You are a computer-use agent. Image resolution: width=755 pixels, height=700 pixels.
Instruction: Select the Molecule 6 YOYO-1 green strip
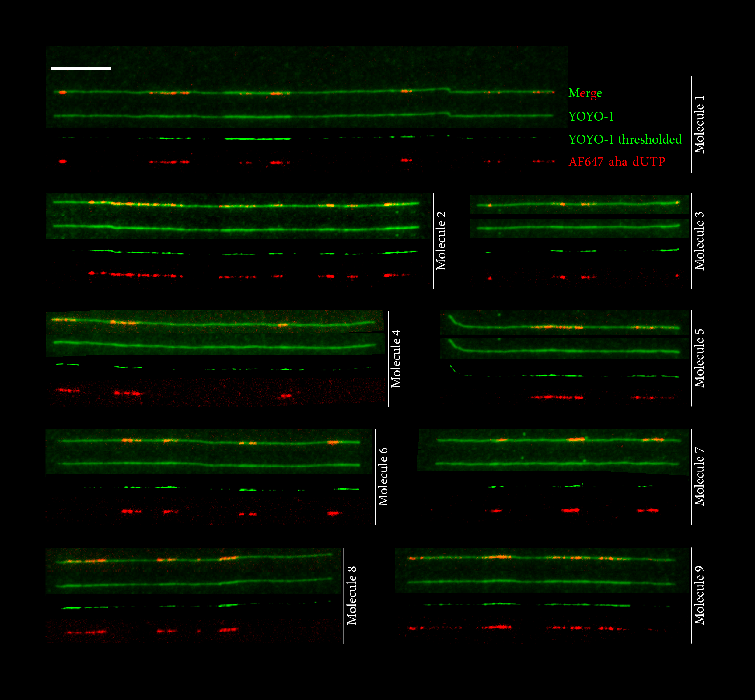[208, 464]
